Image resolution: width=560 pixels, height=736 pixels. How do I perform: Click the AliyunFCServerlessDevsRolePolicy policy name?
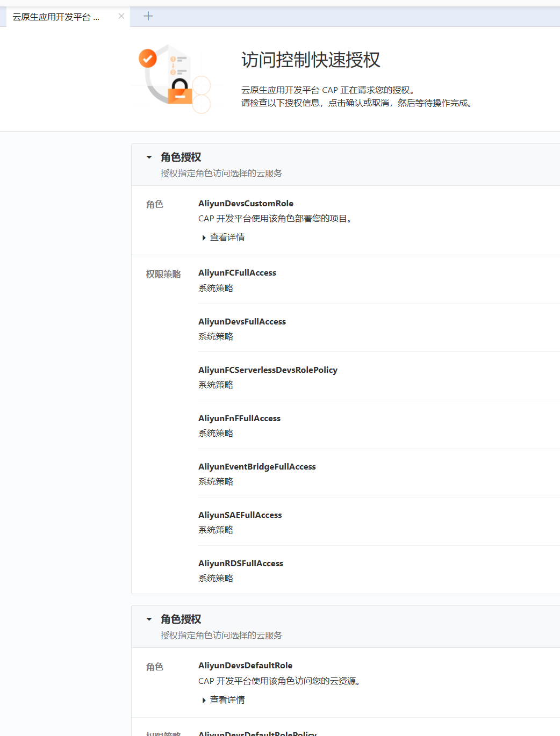[268, 370]
